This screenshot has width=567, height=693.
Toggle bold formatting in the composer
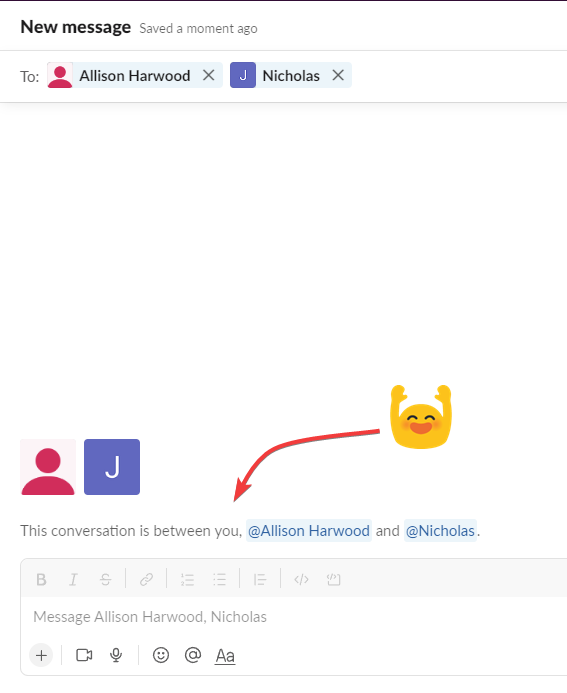coord(41,579)
